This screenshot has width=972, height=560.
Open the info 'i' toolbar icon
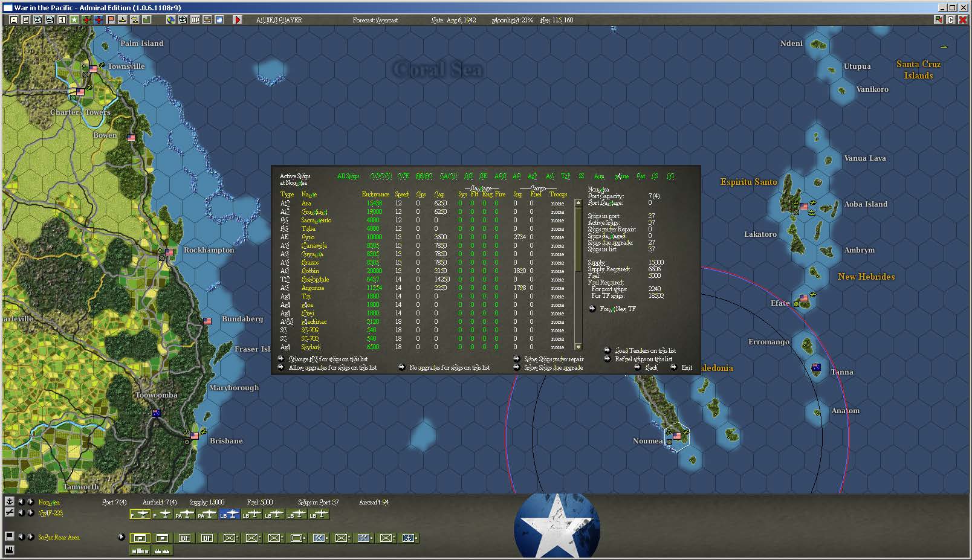coord(62,20)
